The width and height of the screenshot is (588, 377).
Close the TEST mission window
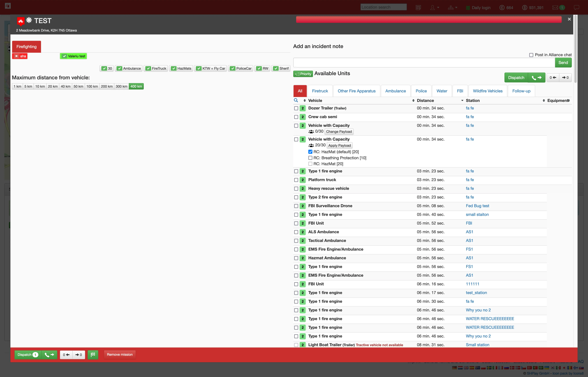coord(569,19)
